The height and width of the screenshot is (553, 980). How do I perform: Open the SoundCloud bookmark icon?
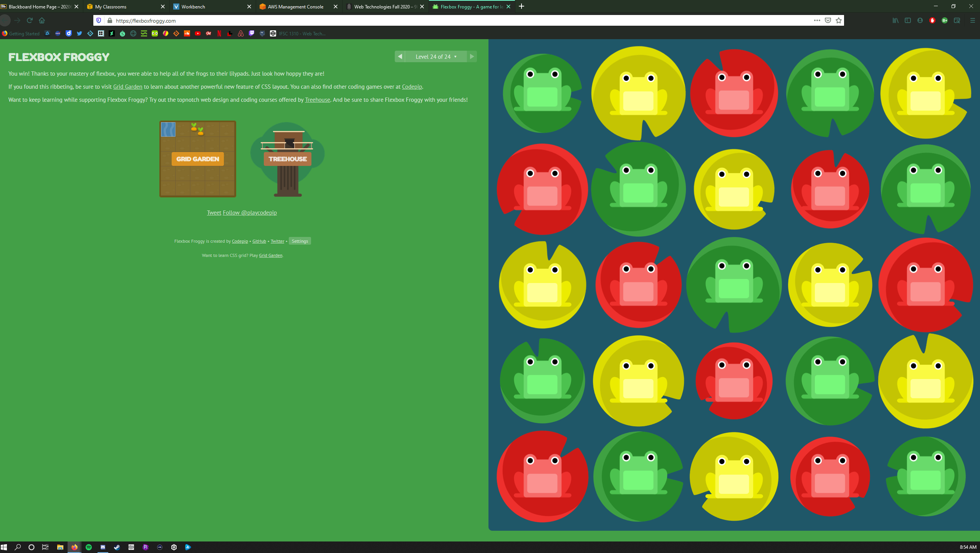coord(187,34)
